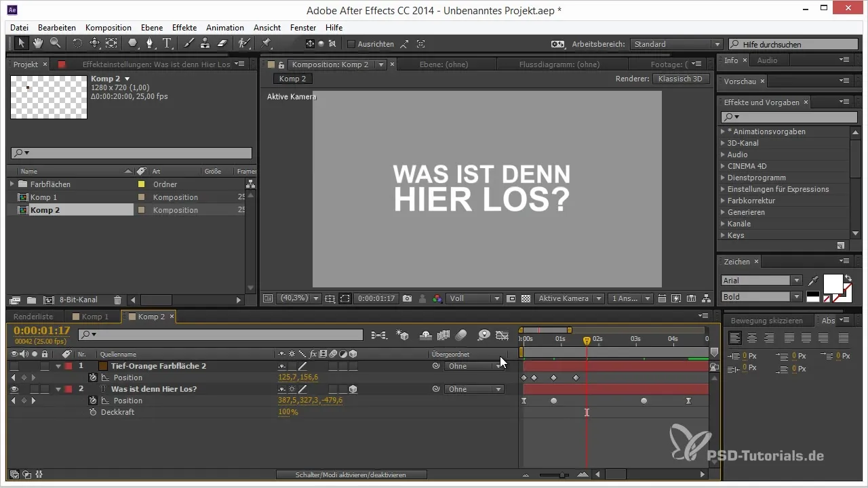This screenshot has height=488, width=868.
Task: Click the 8-Bit-Kanal color depth button
Action: pyautogui.click(x=79, y=300)
